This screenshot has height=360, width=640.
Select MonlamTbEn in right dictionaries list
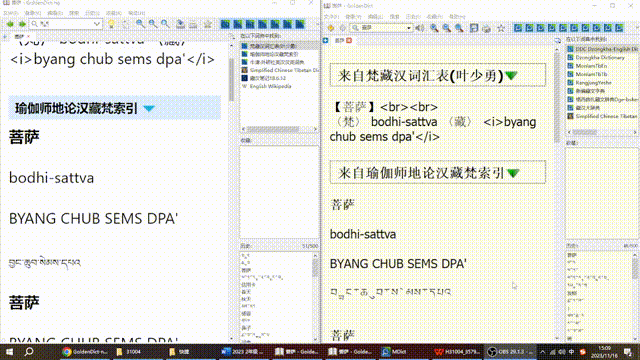602,66
